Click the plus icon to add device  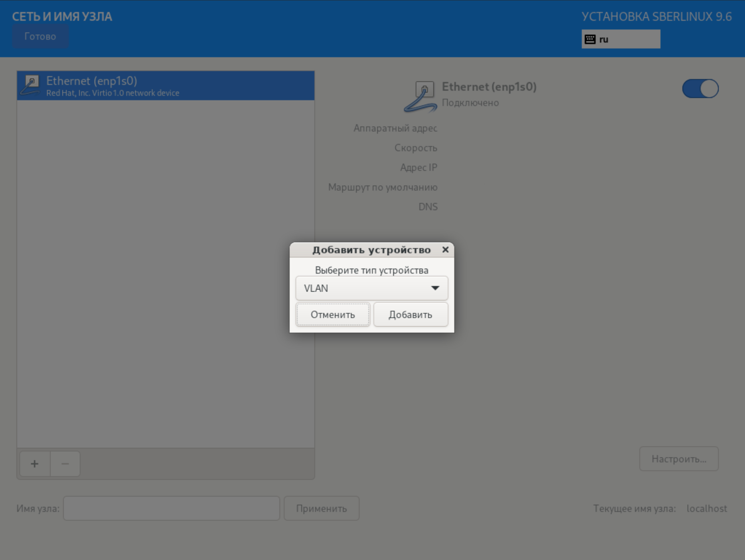[35, 464]
